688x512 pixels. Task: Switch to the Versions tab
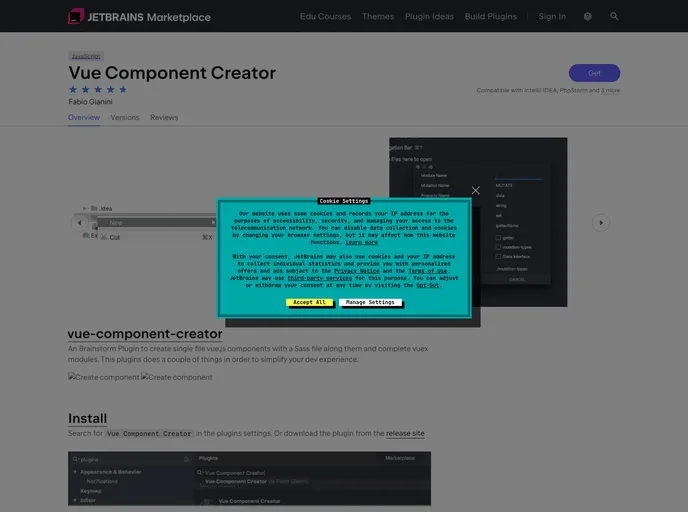(125, 118)
